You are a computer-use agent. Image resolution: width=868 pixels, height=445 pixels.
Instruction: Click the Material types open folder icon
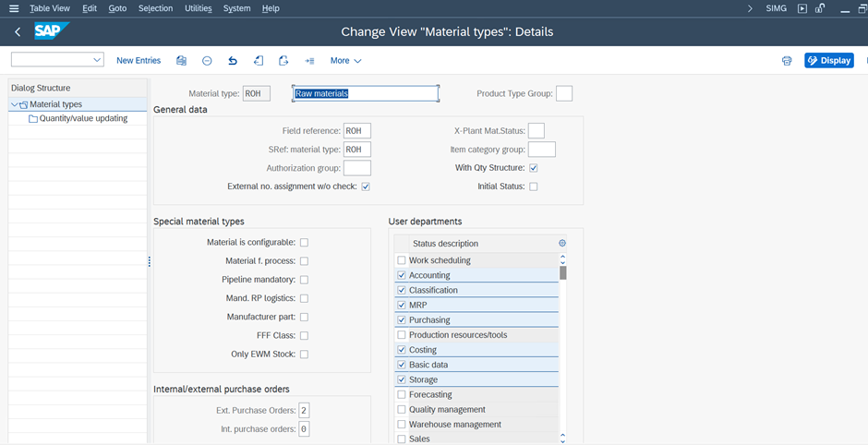[x=24, y=104]
